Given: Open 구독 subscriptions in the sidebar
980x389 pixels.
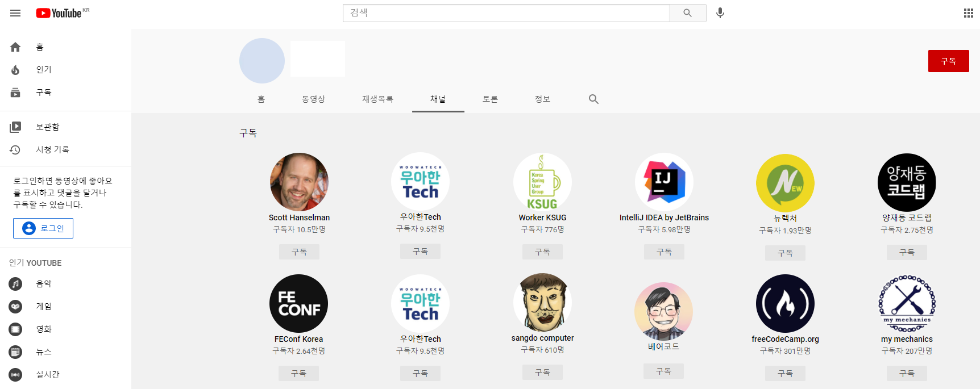Looking at the screenshot, I should (x=65, y=93).
